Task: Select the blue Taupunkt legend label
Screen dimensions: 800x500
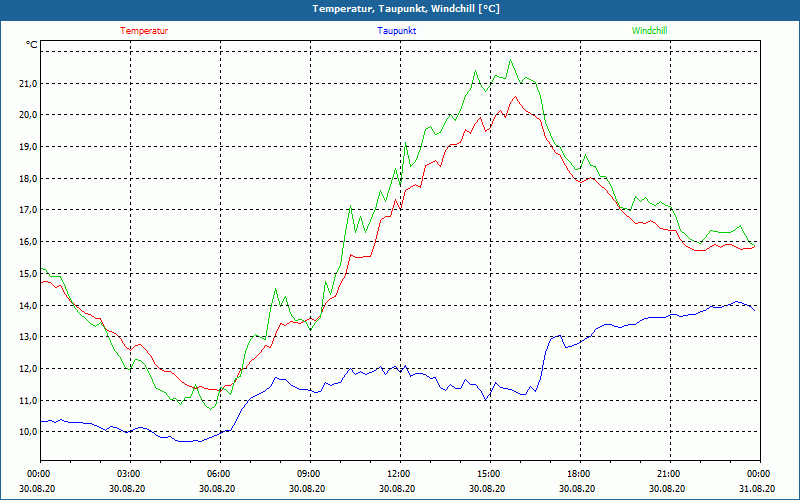Action: pos(397,31)
